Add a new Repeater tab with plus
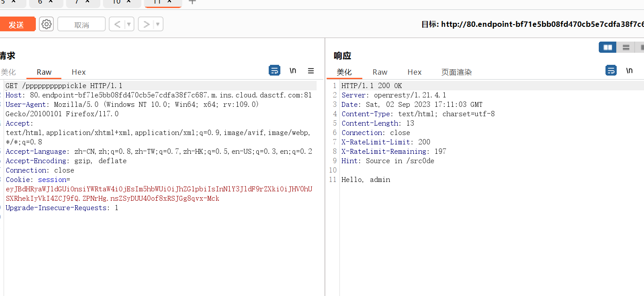644x296 pixels. click(x=192, y=2)
